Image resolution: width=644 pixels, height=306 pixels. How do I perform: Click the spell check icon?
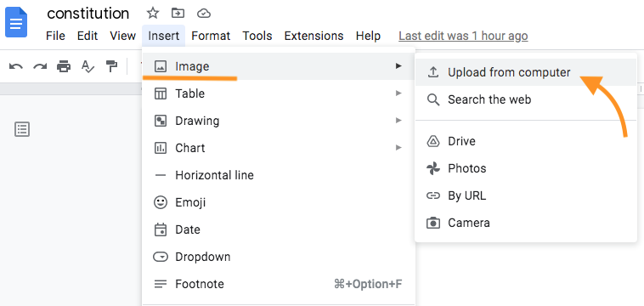(x=88, y=66)
